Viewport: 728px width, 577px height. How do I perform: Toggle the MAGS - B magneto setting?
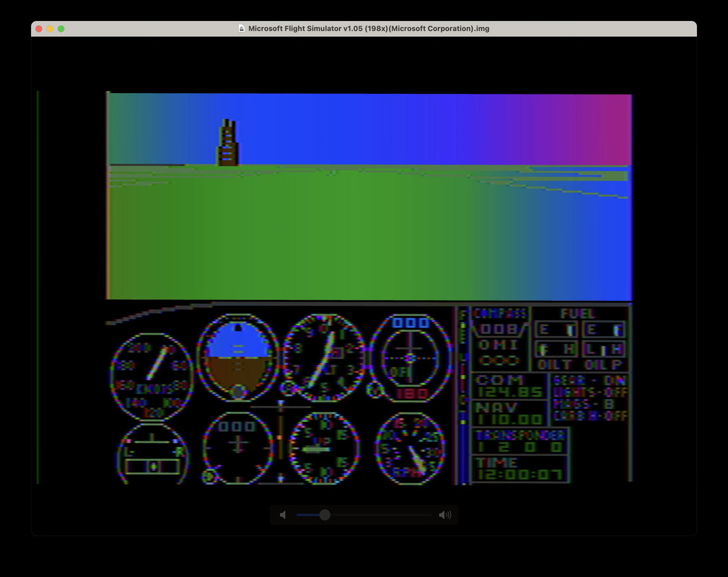tap(584, 404)
